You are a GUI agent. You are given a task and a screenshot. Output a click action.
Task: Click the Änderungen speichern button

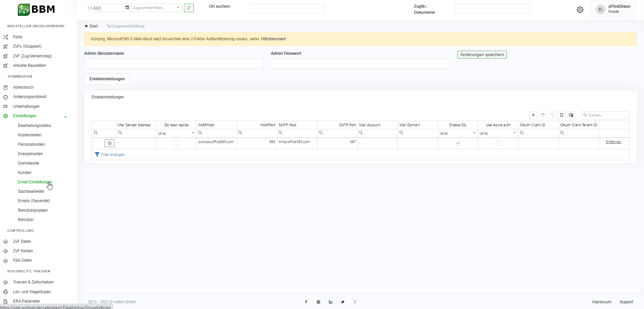coord(482,55)
